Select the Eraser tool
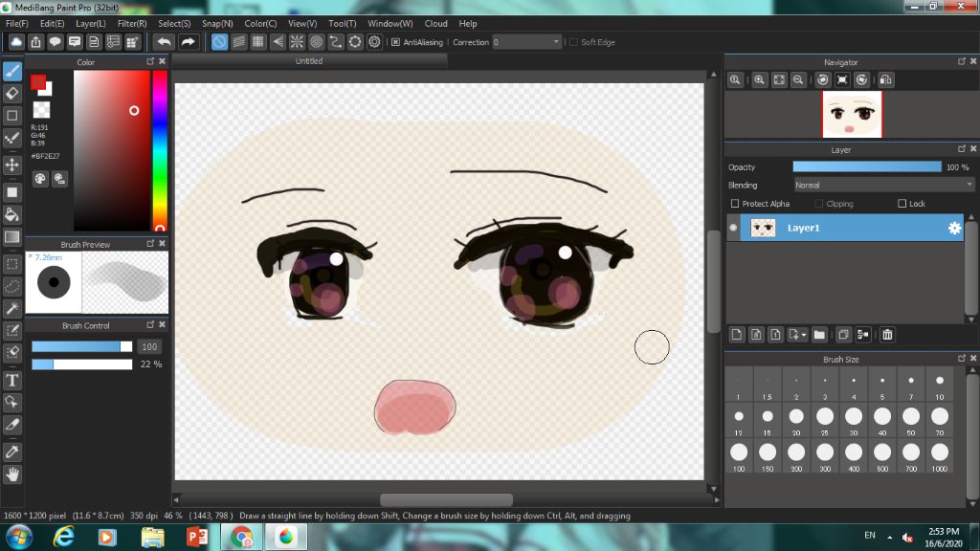 [x=11, y=94]
